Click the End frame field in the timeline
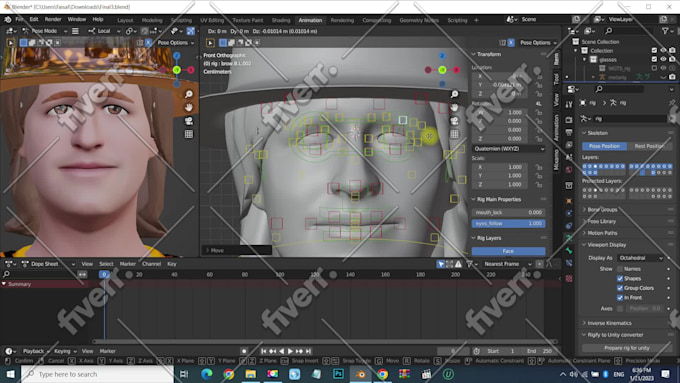Screen dimensions: 680x383 [x=539, y=351]
